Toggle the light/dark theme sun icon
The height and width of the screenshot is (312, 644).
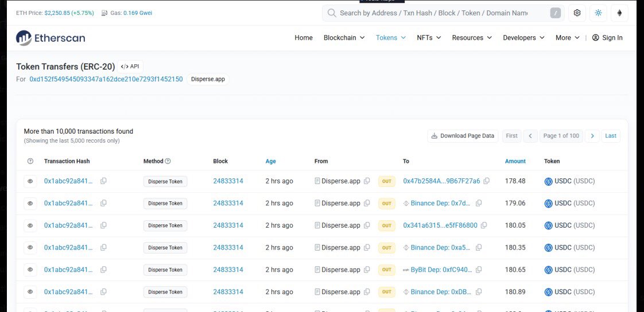tap(598, 13)
